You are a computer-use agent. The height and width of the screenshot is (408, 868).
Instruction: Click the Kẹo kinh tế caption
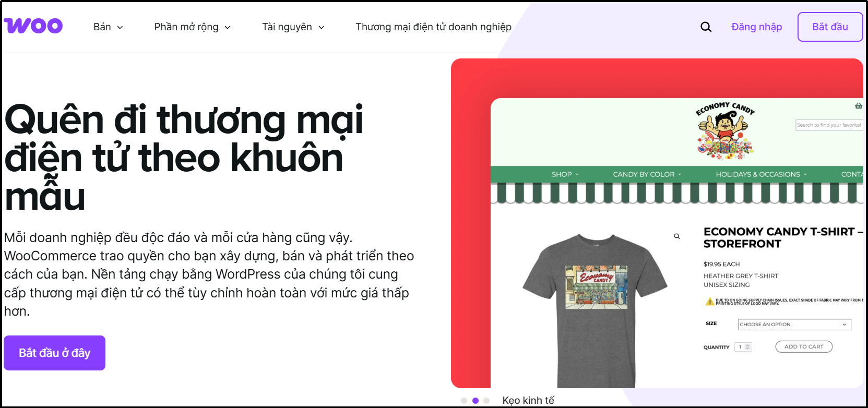pyautogui.click(x=528, y=400)
